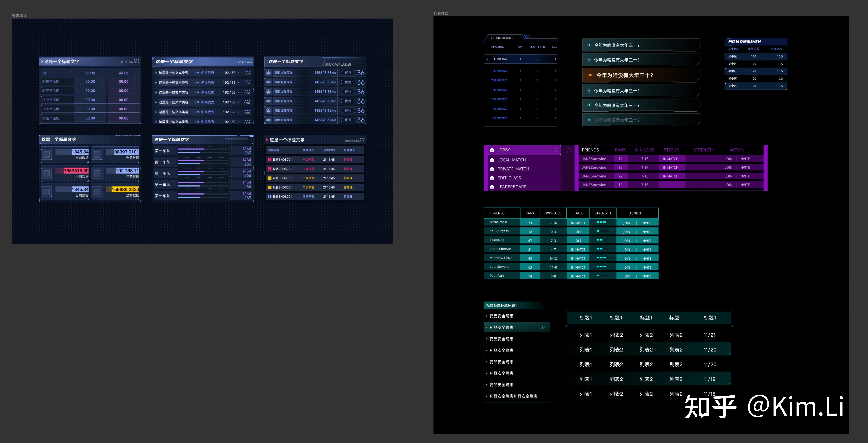
Task: Click the crosshair icon left of 设计值 header
Action: (45, 73)
